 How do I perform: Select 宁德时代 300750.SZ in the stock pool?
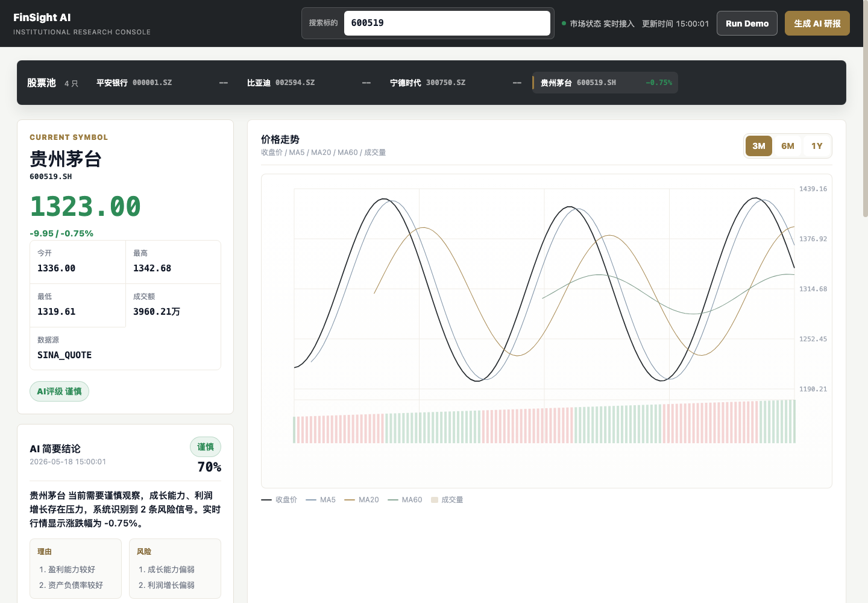click(456, 83)
